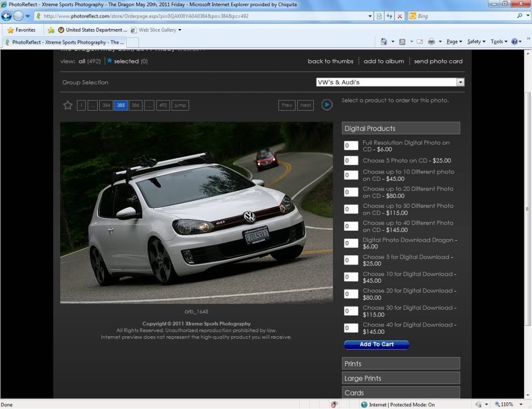Click the red Stop loading icon
This screenshot has width=532, height=409.
coord(400,16)
